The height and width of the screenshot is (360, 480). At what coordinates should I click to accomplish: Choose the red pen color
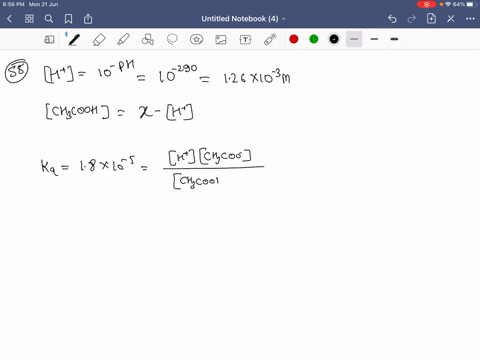294,39
